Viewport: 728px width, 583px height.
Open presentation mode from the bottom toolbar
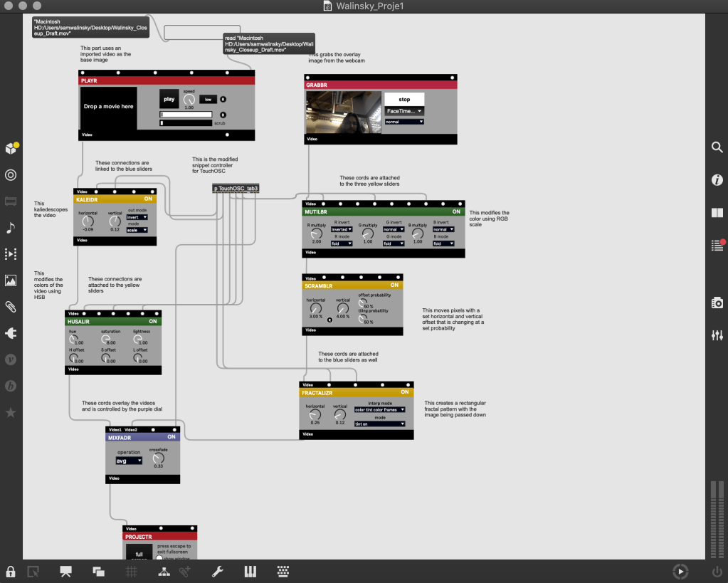(x=66, y=571)
